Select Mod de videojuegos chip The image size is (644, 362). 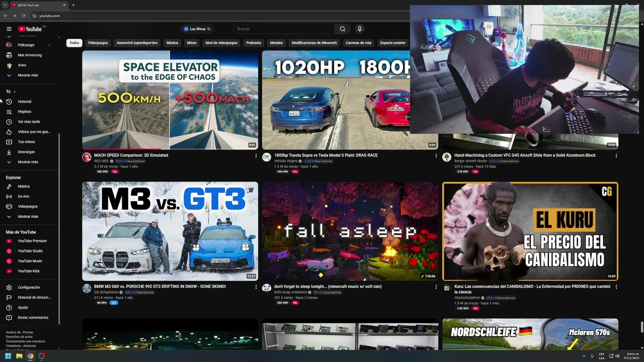coord(221,43)
